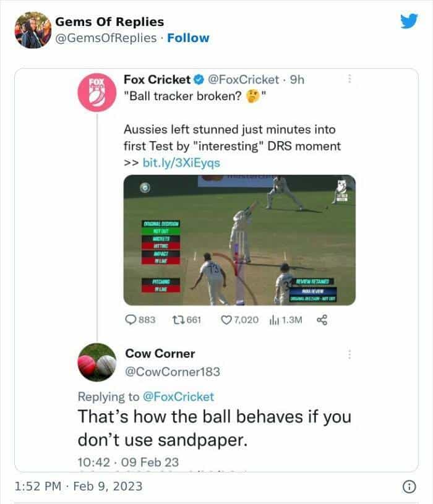Click the @FoxCricket mention in Replying to
433x504 pixels.
coord(178,396)
